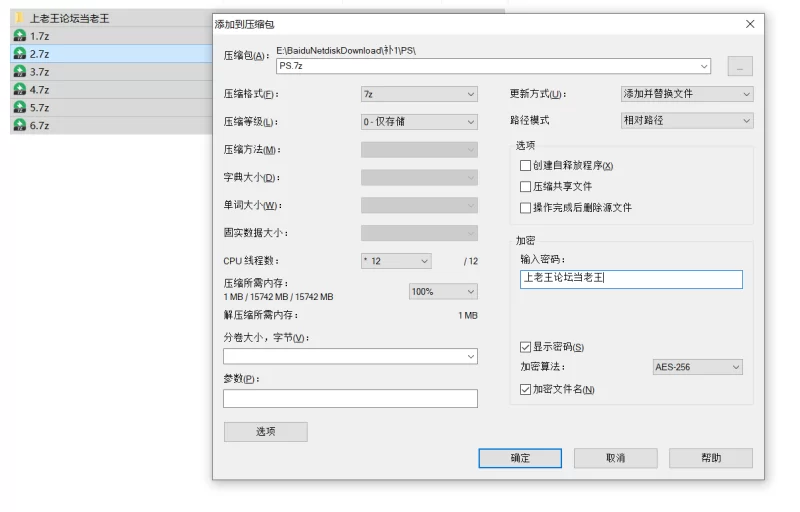Uncheck 显示密码 checkbox

(526, 347)
